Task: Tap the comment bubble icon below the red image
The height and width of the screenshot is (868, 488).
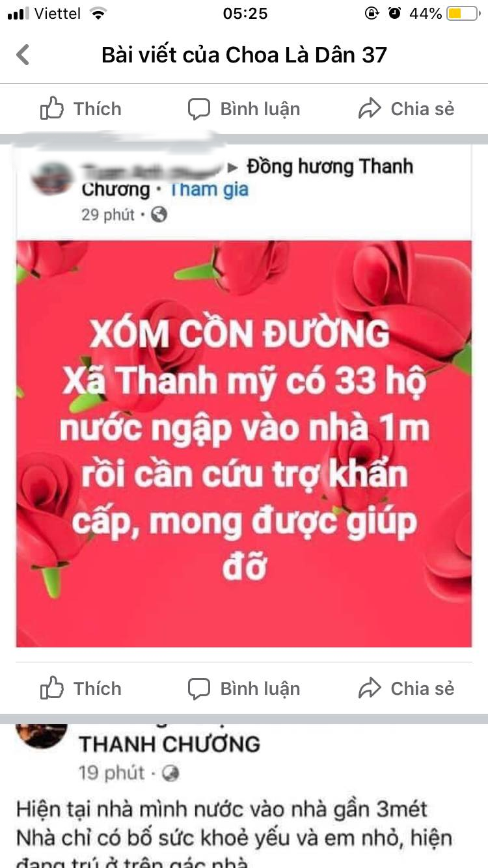Action: pos(199,688)
